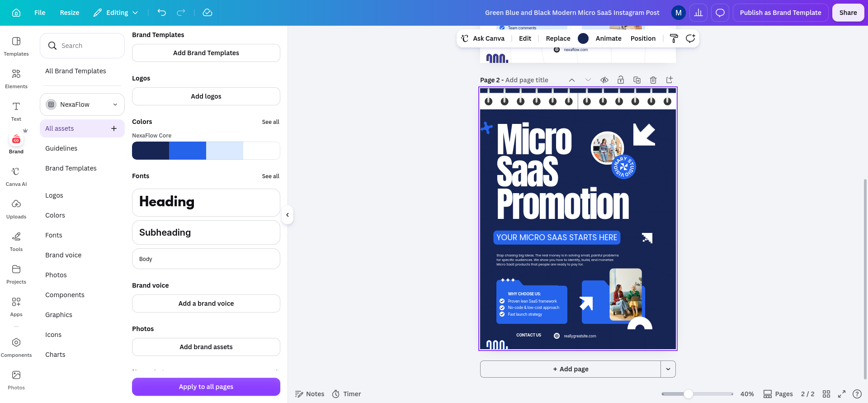This screenshot has height=403, width=868.
Task: Open comments speech bubble icon
Action: click(720, 13)
